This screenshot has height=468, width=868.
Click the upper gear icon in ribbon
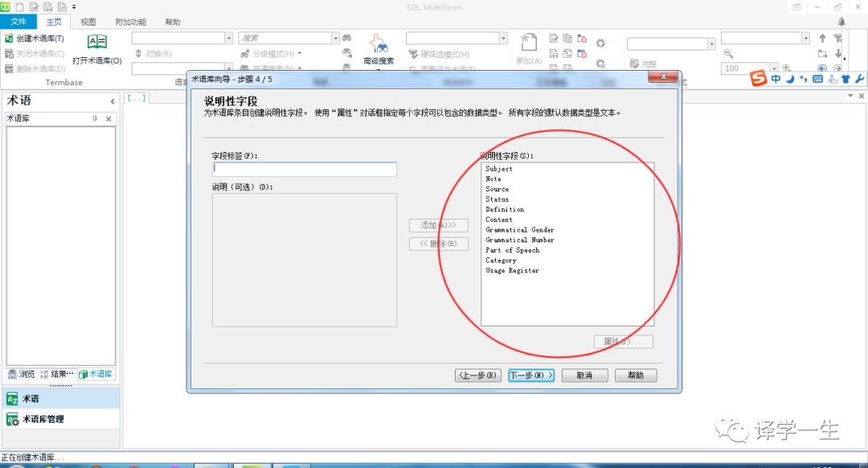tap(600, 43)
